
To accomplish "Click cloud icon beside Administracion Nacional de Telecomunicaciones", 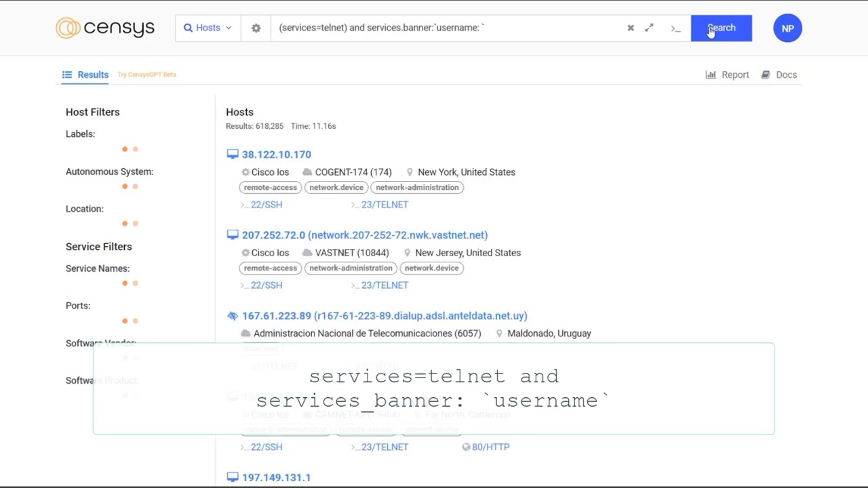I will [x=245, y=333].
